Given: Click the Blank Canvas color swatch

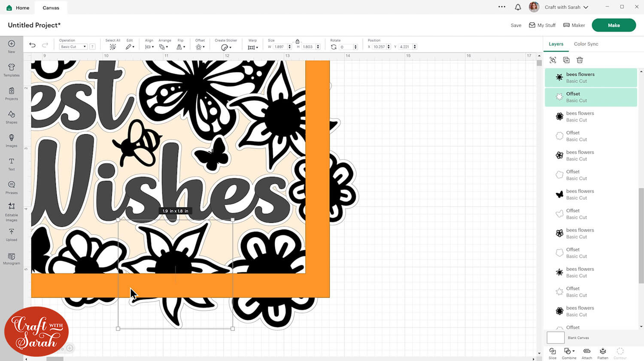Looking at the screenshot, I should (555, 338).
